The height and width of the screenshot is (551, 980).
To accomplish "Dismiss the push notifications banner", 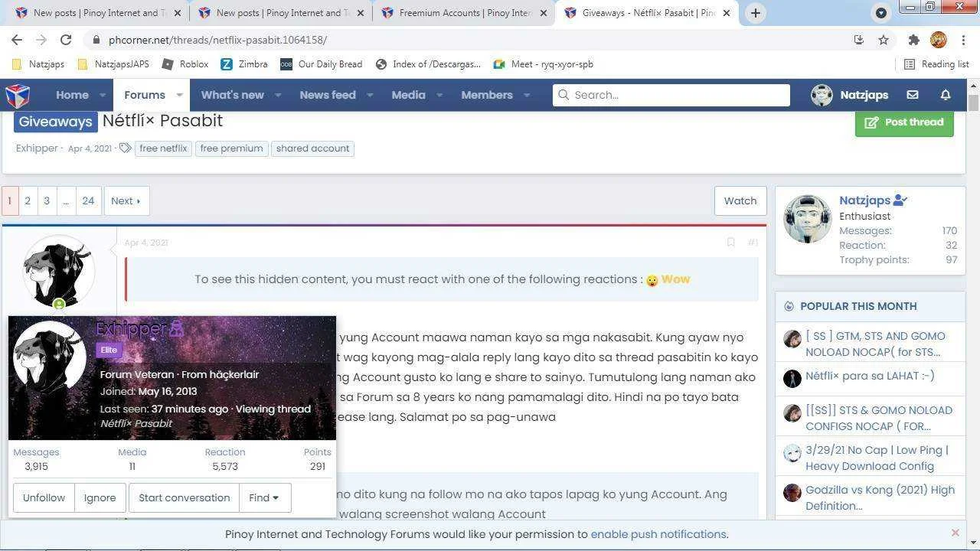I will point(955,533).
